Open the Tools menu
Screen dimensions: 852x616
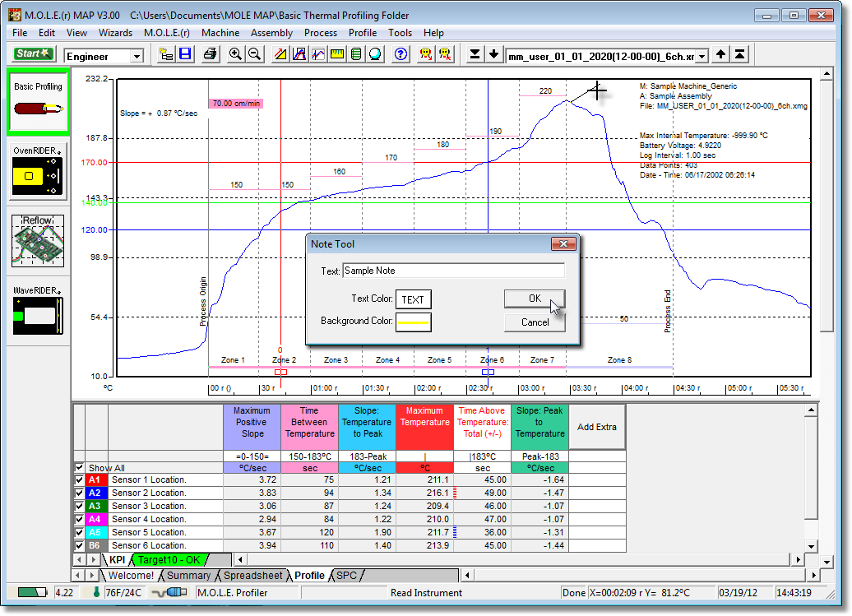click(x=400, y=33)
